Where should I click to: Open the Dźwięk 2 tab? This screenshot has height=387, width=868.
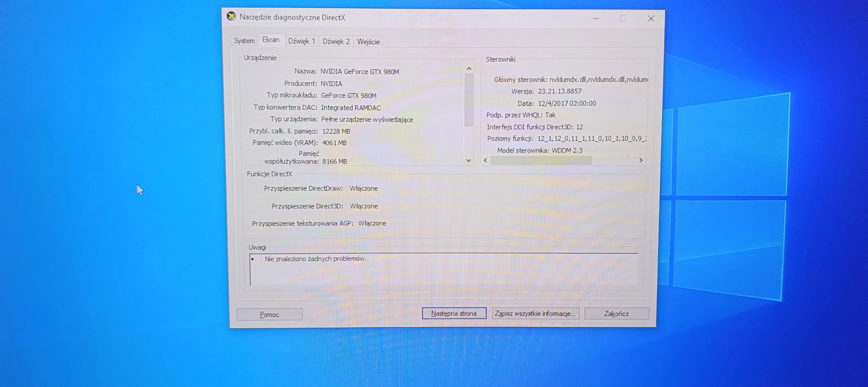point(336,41)
